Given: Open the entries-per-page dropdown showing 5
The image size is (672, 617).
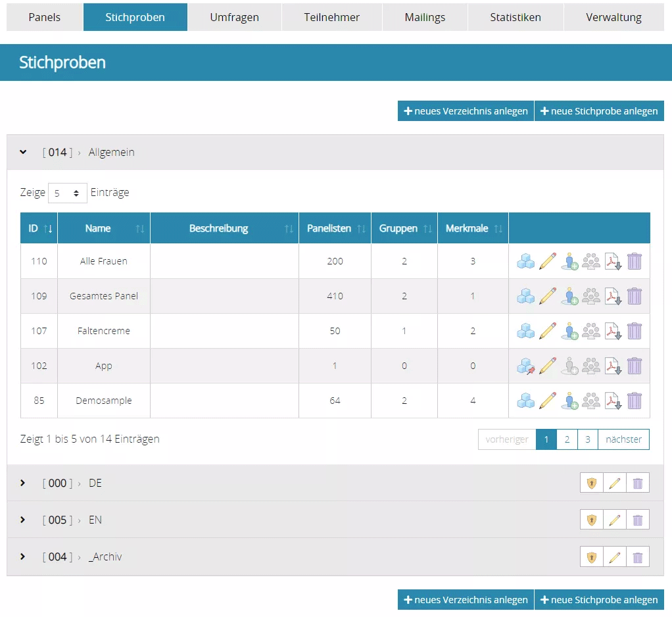Looking at the screenshot, I should (x=67, y=193).
